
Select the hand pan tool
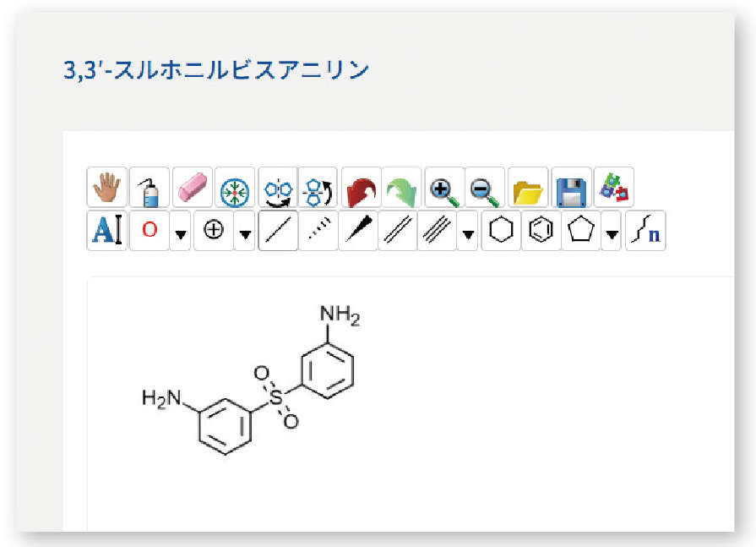coord(106,189)
